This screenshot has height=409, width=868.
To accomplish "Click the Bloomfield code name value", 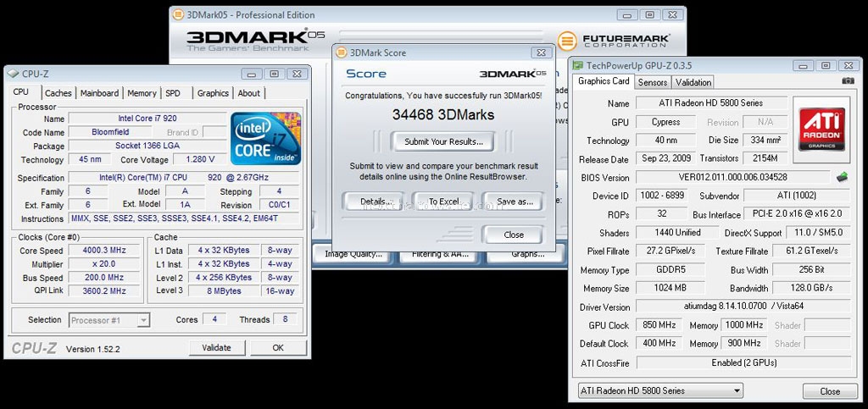I will tap(109, 132).
